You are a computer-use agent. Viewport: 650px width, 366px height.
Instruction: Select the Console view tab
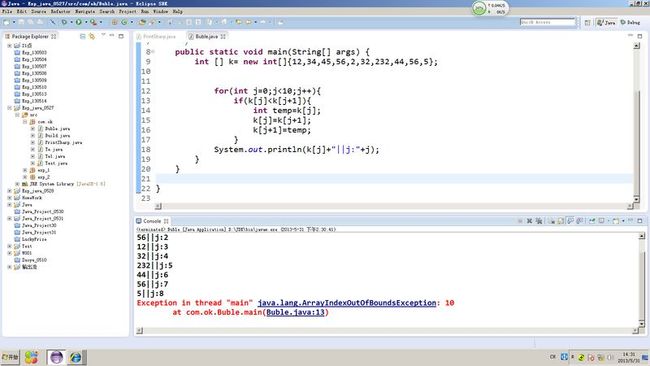point(153,221)
